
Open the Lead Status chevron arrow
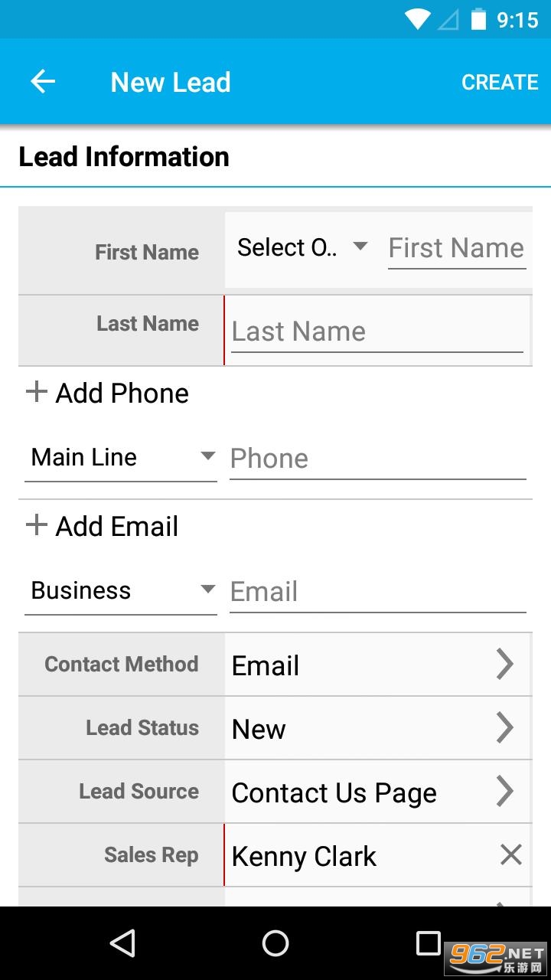(504, 728)
